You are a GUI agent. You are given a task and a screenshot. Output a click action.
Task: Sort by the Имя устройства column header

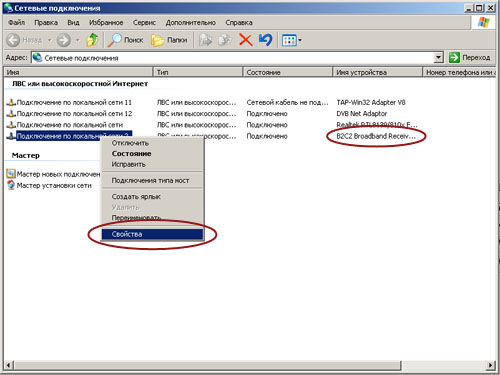[378, 72]
